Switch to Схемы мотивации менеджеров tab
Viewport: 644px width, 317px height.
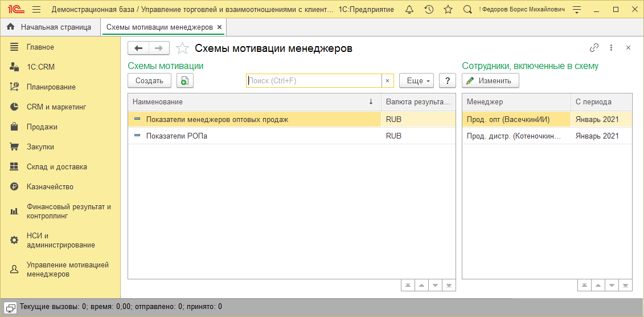coord(159,27)
